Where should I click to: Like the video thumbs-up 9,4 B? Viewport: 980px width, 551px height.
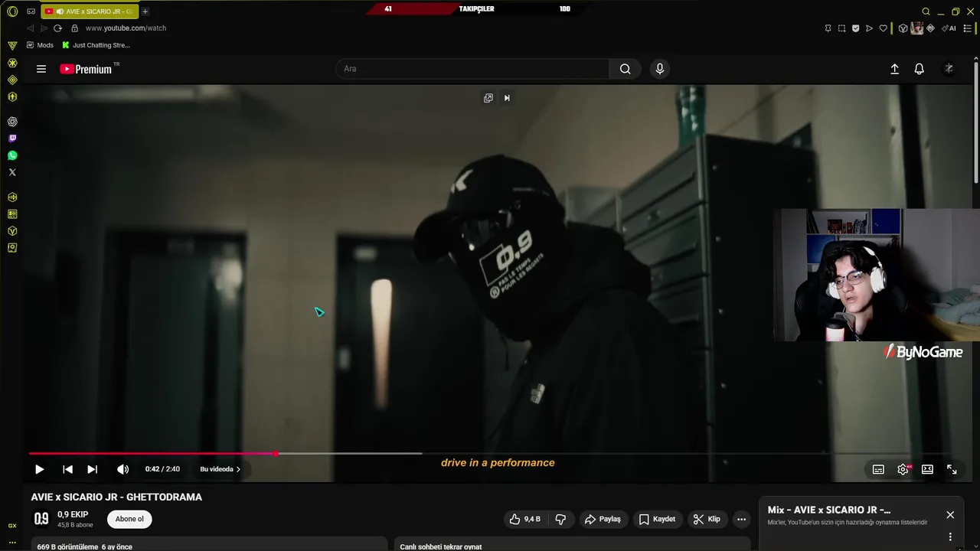(x=525, y=519)
